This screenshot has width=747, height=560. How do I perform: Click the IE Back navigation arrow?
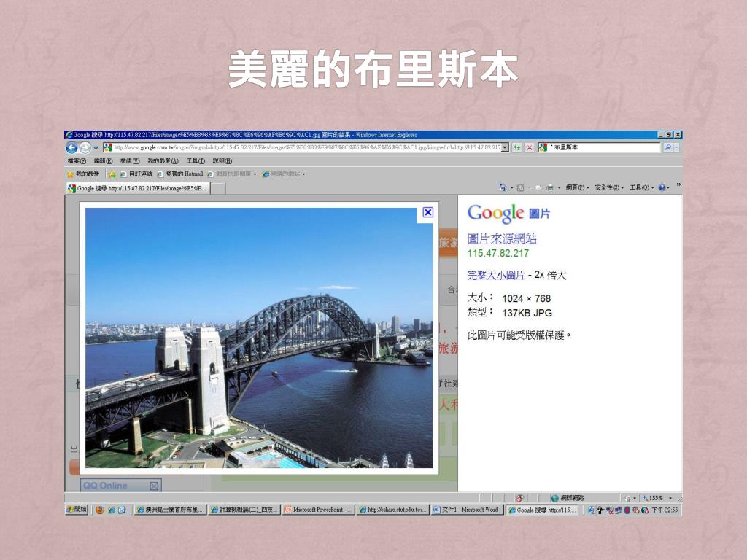coord(71,147)
